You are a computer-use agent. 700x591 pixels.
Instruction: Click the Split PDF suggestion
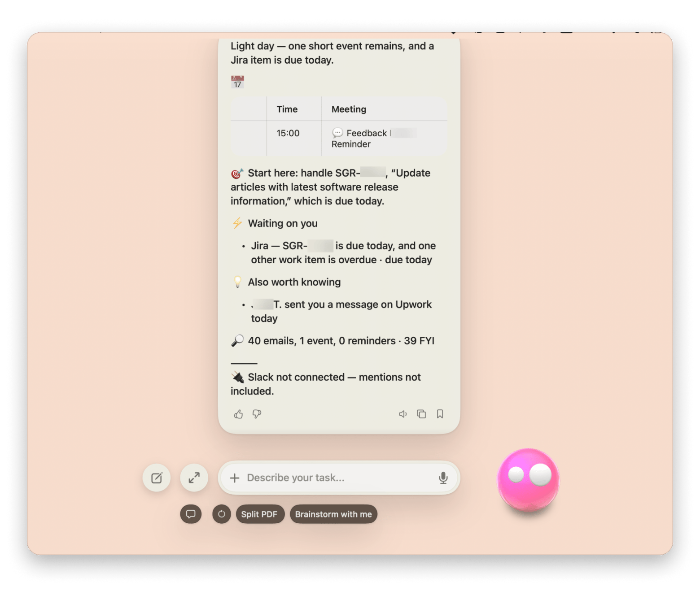click(x=260, y=514)
